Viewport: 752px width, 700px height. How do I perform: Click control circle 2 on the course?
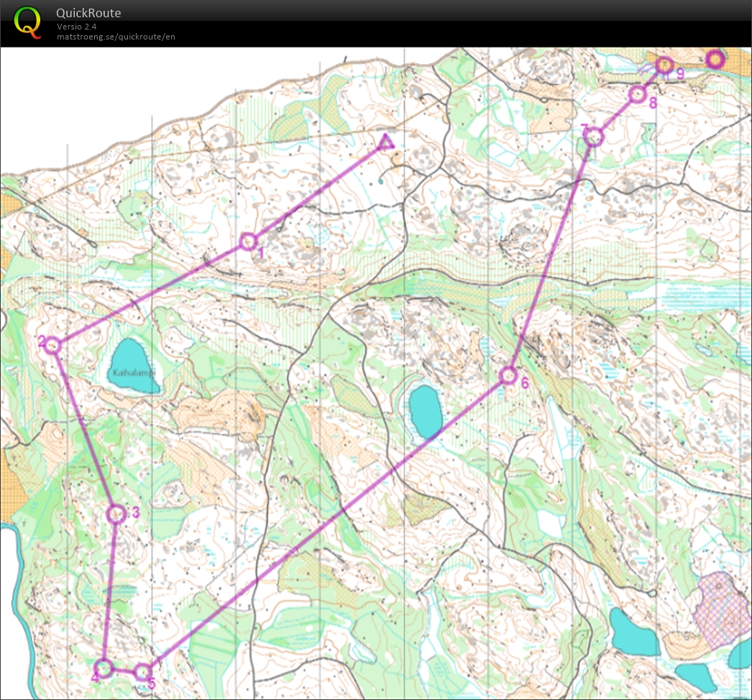[x=53, y=346]
